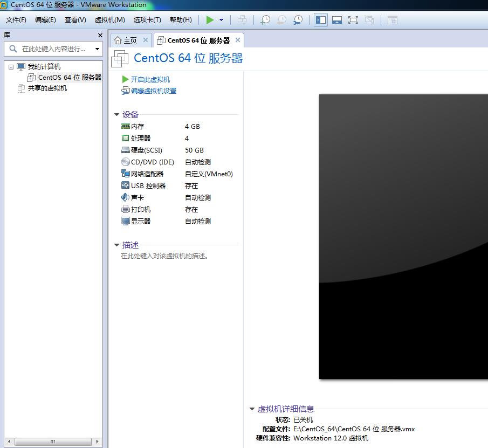
Task: Click the library scrollbar right arrow
Action: (98, 442)
